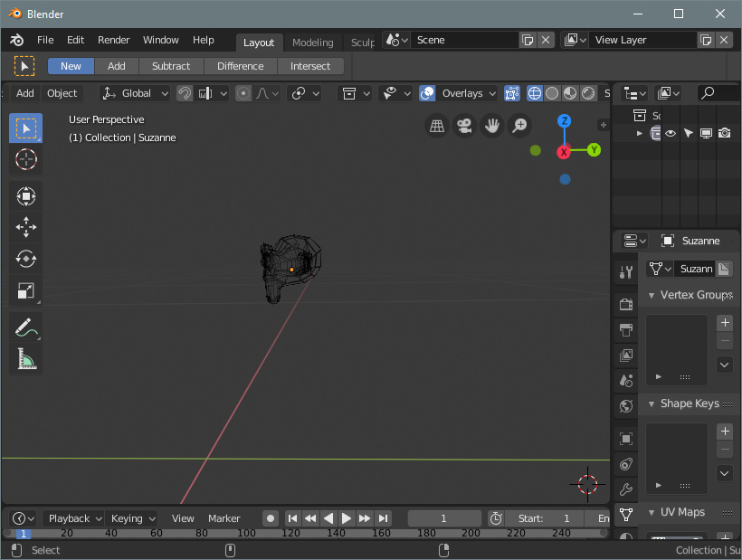Image resolution: width=742 pixels, height=560 pixels.
Task: Open the Render properties tab
Action: (626, 304)
